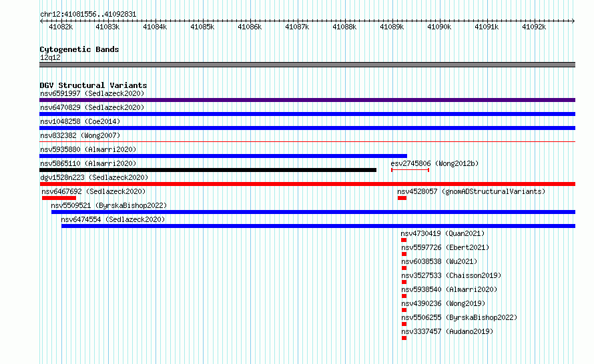Open nsv4528057 (gnomADStructuralVariants) label
Screen dimensions: 594x364
click(471, 191)
